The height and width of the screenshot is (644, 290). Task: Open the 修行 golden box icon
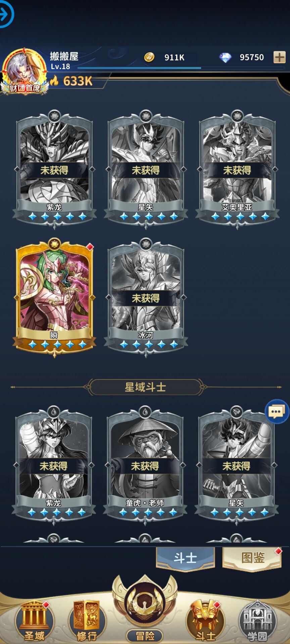(87, 621)
